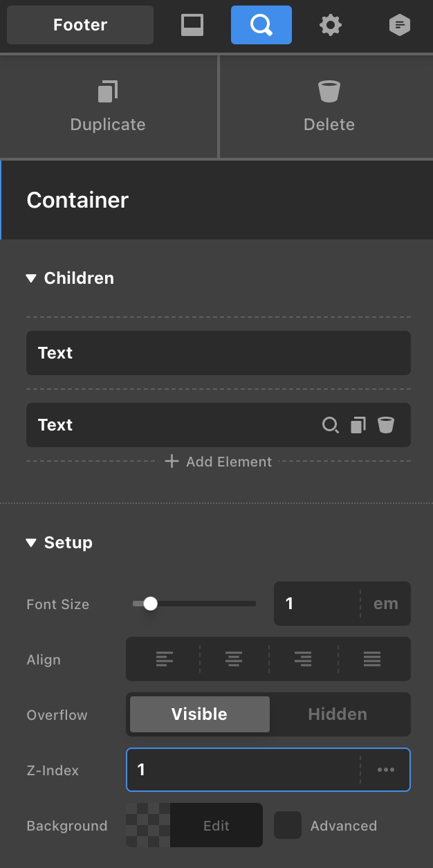Click the hexagon elements icon in top bar

(400, 26)
